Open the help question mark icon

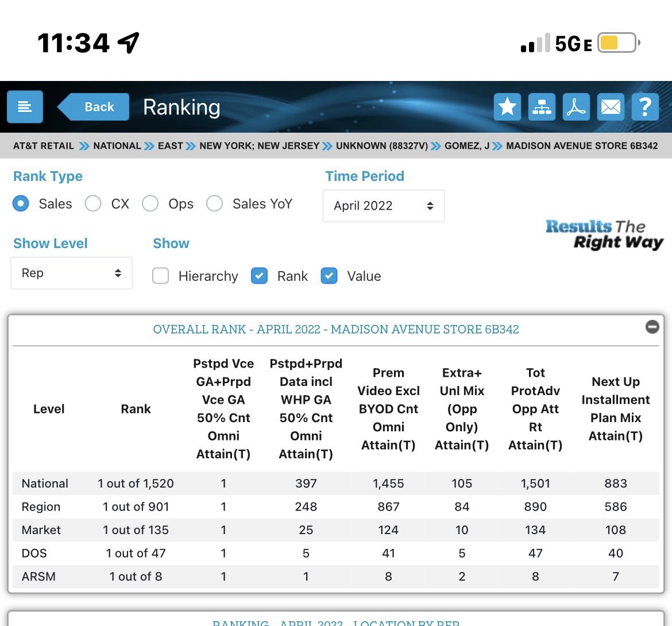coord(645,106)
